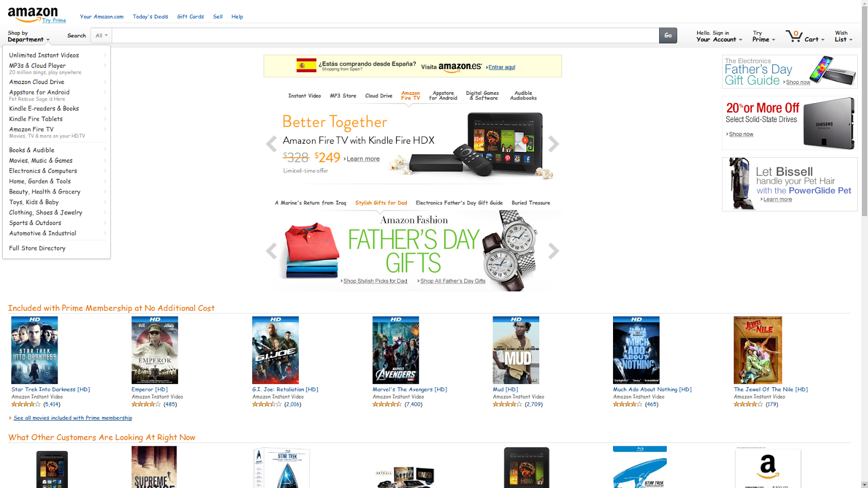Expand the Your Account dropdown
The width and height of the screenshot is (868, 488).
[x=719, y=36]
